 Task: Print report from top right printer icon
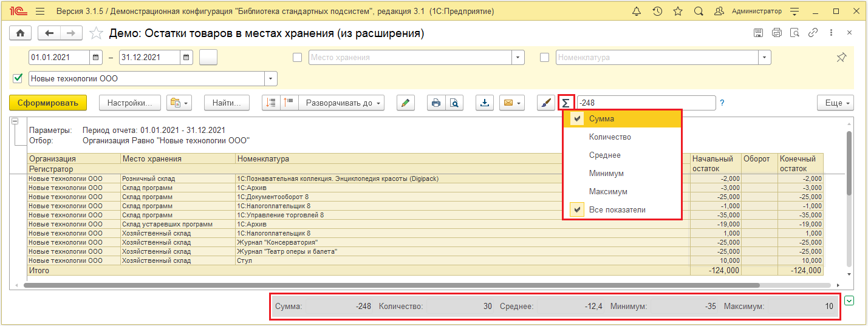point(776,33)
